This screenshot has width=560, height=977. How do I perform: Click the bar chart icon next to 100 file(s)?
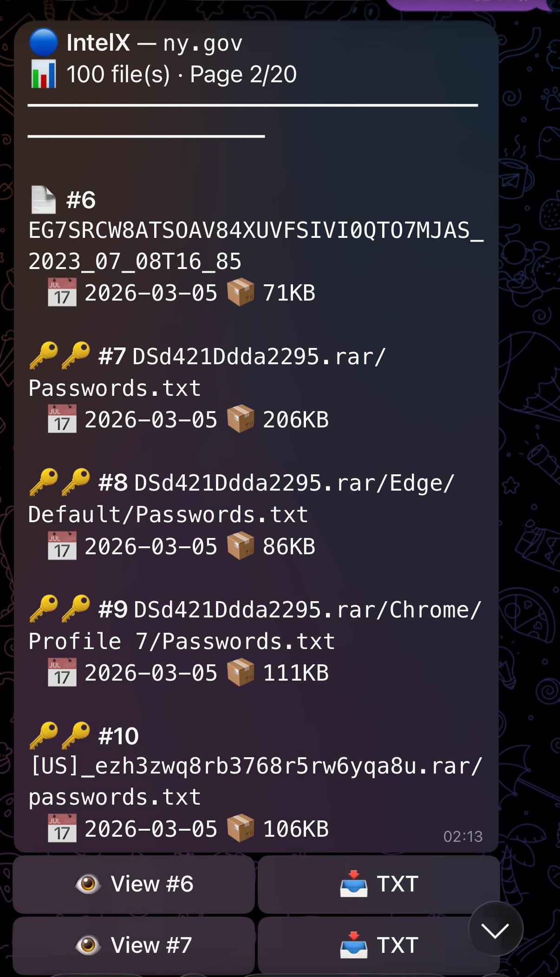pyautogui.click(x=44, y=74)
